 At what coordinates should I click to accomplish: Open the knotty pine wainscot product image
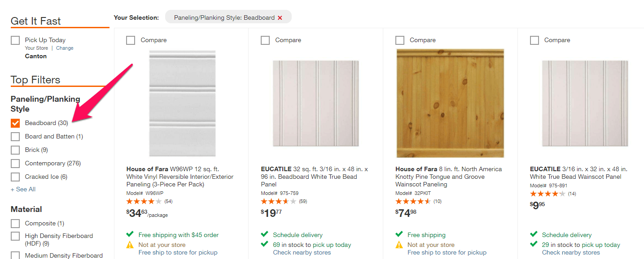[450, 103]
